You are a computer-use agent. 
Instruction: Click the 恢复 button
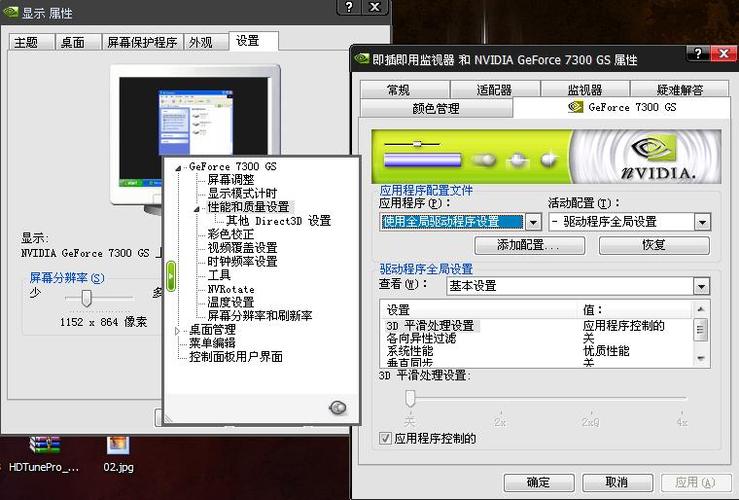[654, 245]
